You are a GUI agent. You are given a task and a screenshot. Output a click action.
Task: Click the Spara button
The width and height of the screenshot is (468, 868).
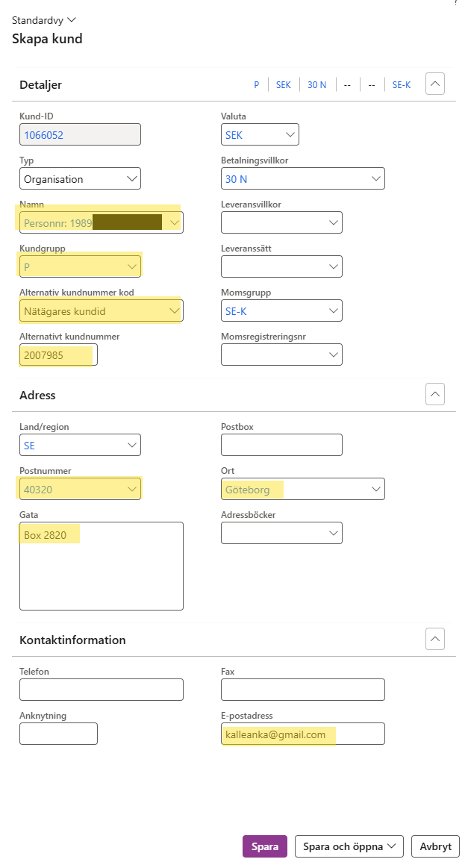264,846
